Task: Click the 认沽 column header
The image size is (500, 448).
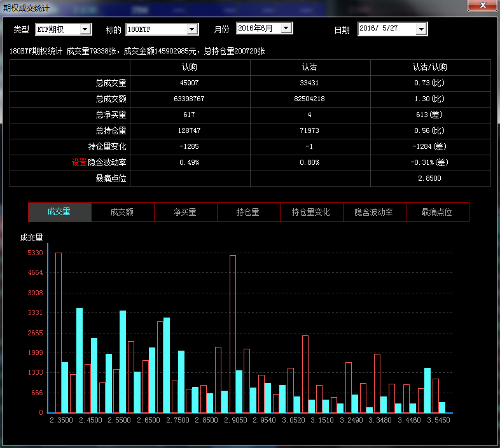Action: [x=310, y=67]
